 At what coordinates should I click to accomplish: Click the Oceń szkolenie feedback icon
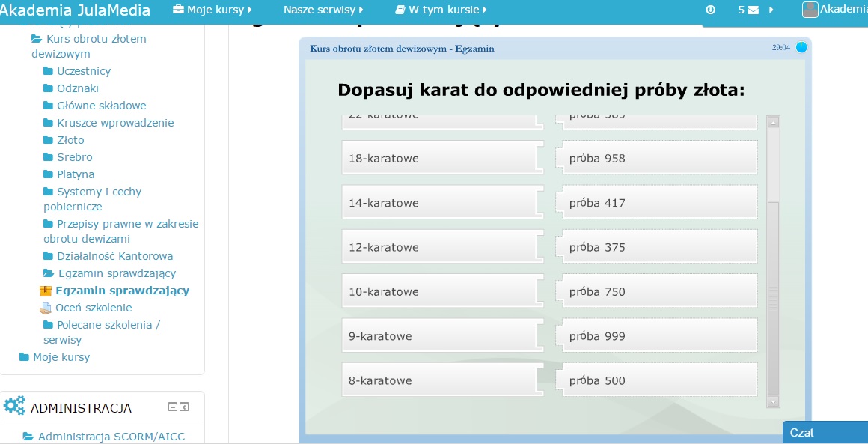pyautogui.click(x=46, y=308)
